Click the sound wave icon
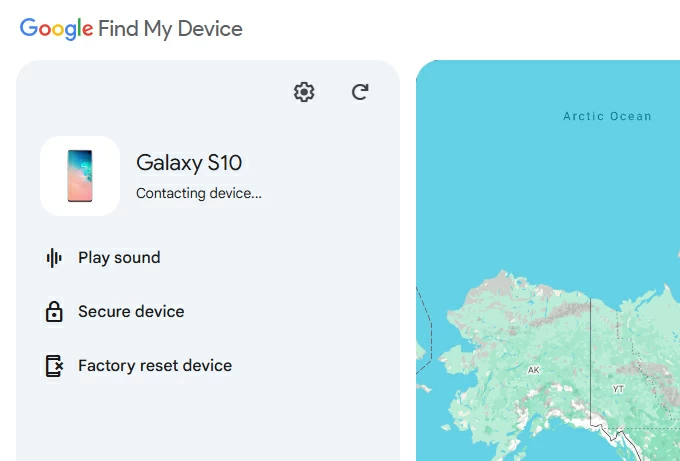The image size is (680, 461). [x=54, y=258]
